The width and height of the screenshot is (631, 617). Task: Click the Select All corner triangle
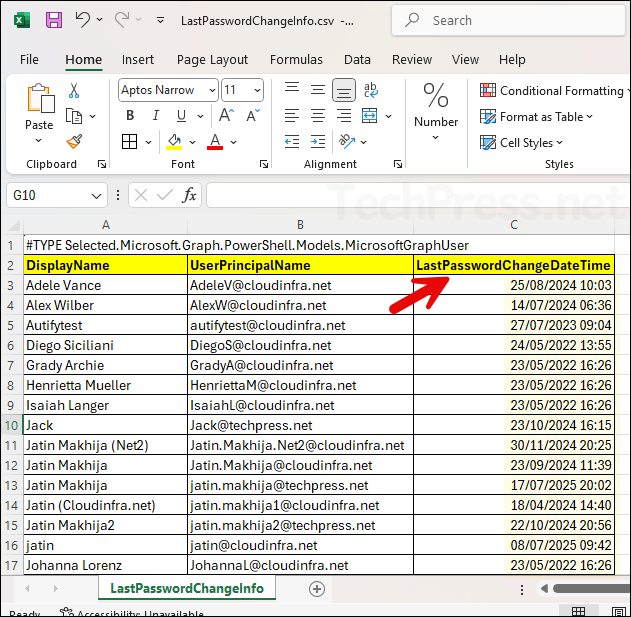(x=14, y=225)
